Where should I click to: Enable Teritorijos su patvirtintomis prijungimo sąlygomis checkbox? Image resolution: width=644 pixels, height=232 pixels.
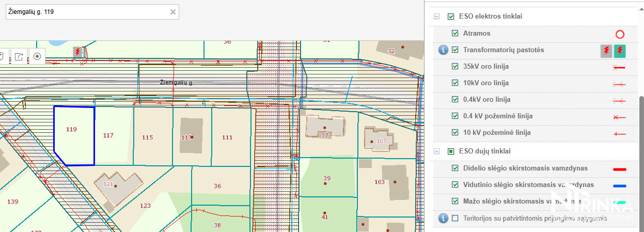[455, 218]
